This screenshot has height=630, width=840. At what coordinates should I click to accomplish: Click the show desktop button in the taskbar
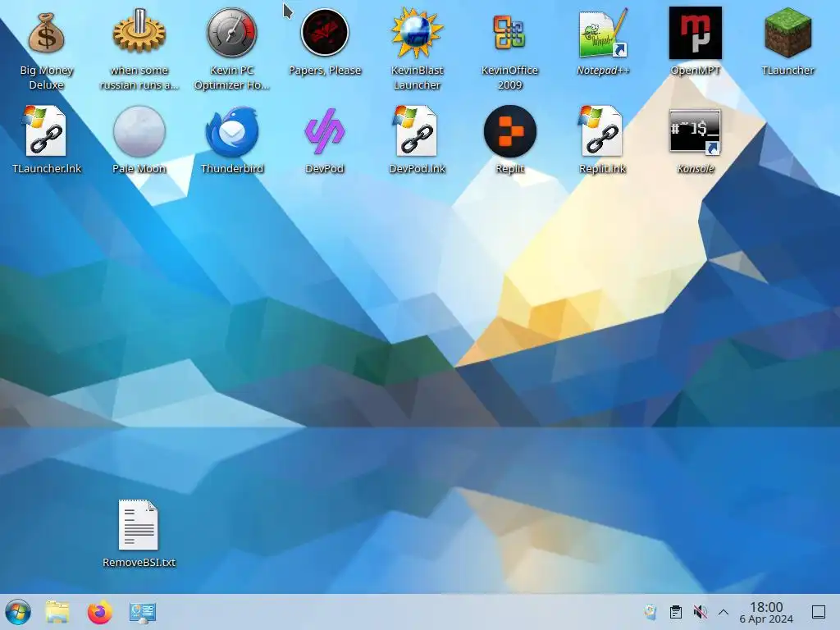tap(819, 612)
